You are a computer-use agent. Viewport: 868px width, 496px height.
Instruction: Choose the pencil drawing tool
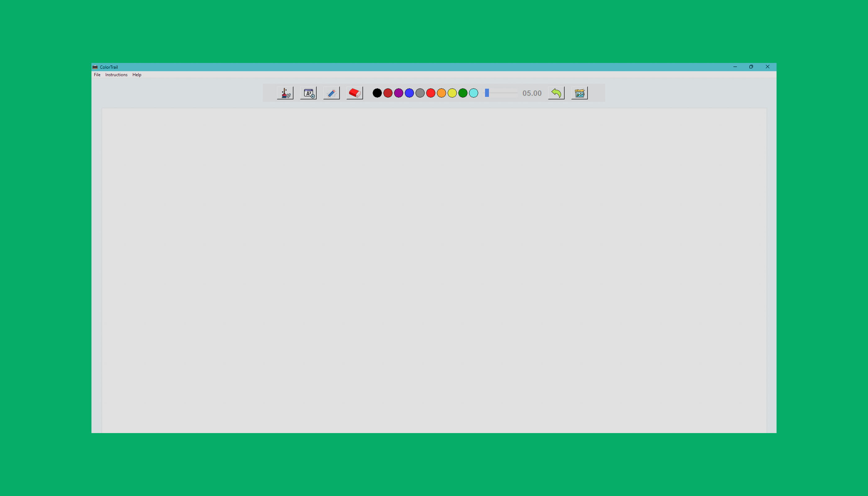[x=331, y=93]
